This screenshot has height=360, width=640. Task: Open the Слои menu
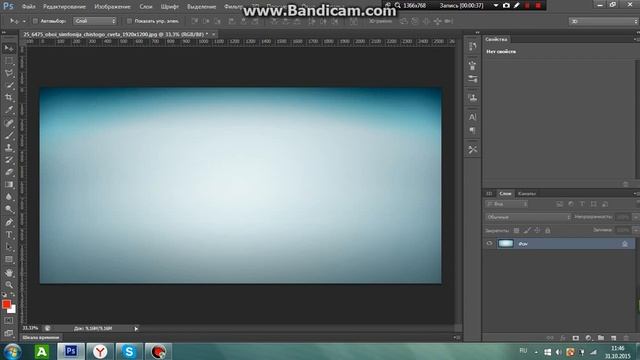146,7
